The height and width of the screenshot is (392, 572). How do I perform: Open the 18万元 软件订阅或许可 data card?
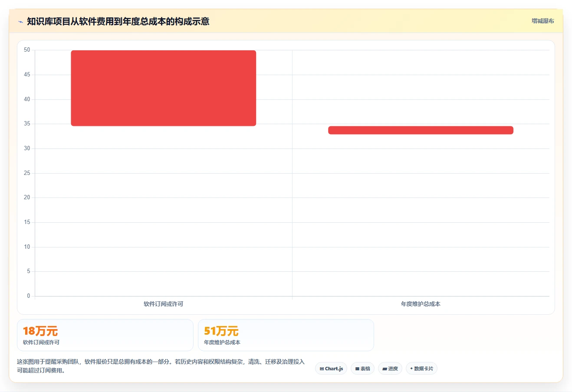click(x=105, y=335)
